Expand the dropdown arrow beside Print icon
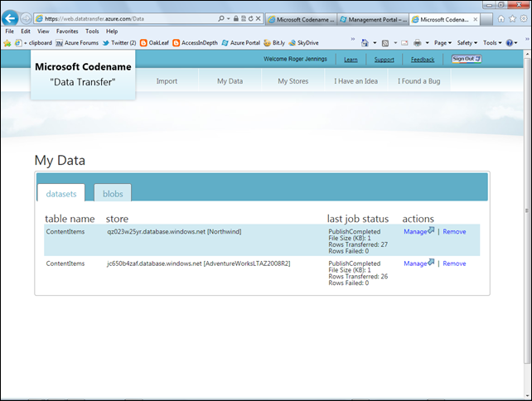This screenshot has width=532, height=401. (427, 43)
